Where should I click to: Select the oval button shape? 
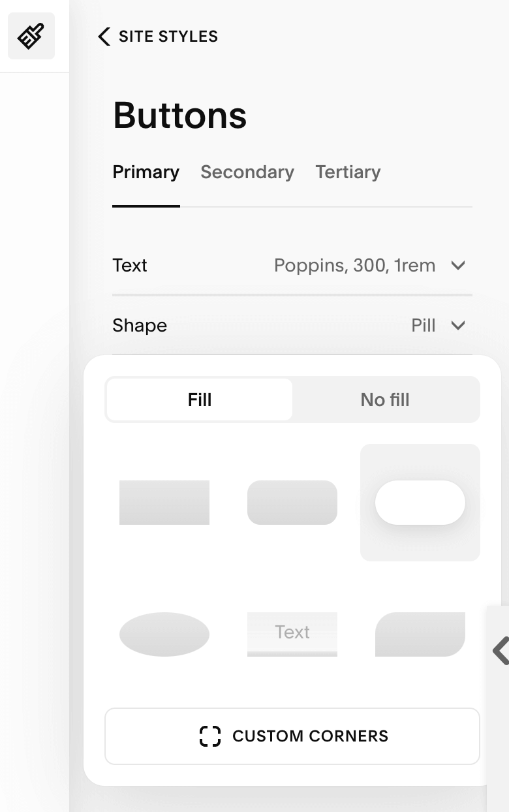click(x=164, y=634)
